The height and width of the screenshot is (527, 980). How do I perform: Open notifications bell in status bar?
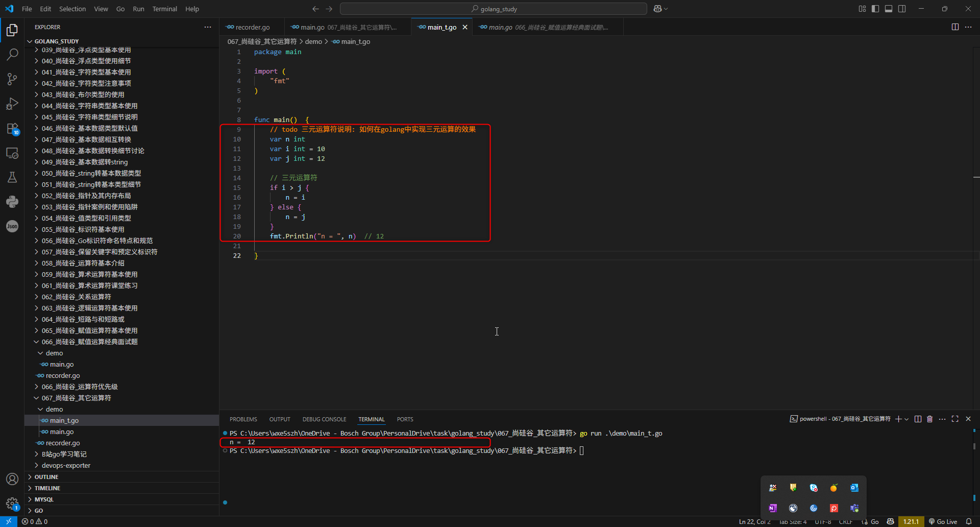[x=969, y=521]
